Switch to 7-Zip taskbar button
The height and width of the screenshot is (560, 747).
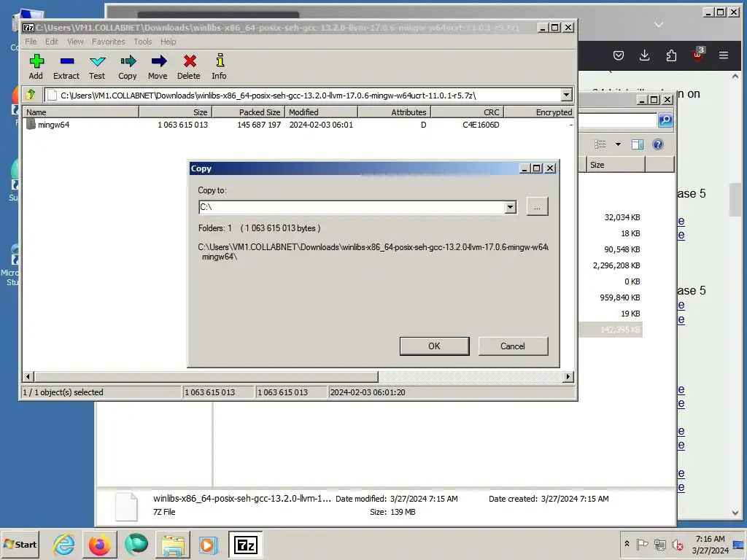click(x=245, y=544)
